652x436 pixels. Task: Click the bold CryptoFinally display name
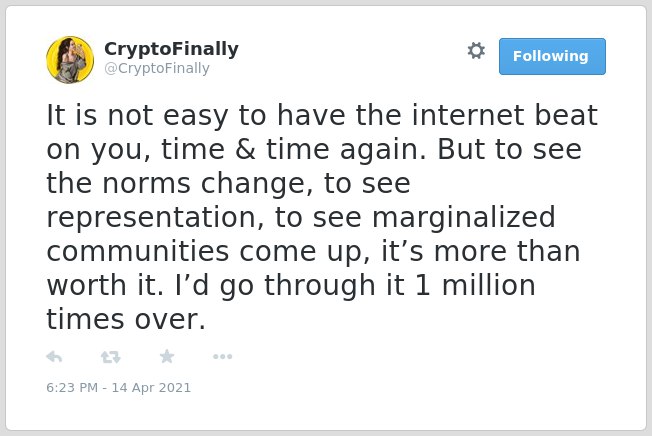(171, 49)
